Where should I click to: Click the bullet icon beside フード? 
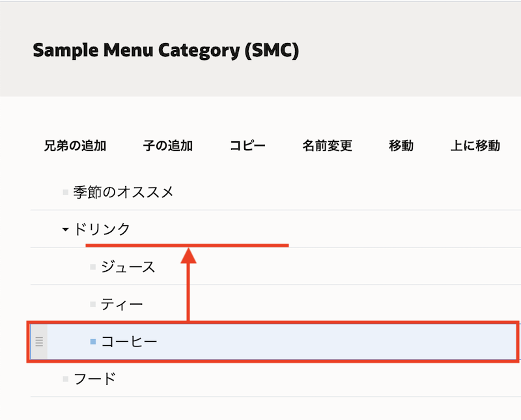click(x=65, y=378)
